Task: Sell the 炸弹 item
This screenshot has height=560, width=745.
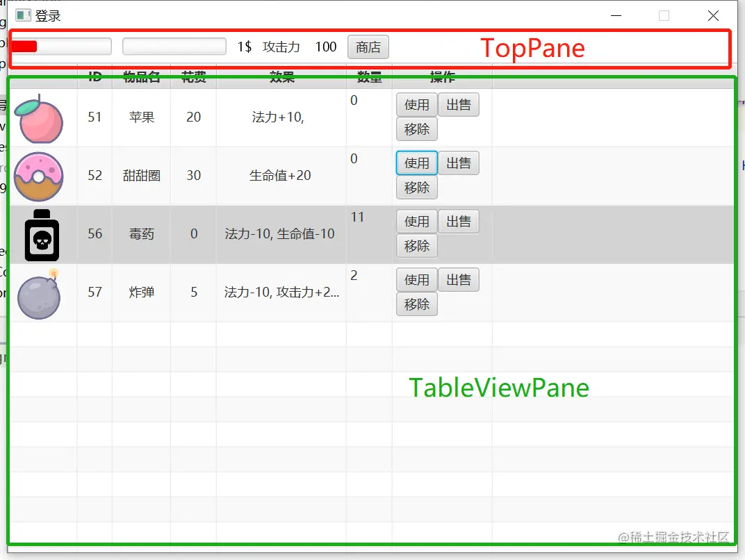Action: pos(459,280)
